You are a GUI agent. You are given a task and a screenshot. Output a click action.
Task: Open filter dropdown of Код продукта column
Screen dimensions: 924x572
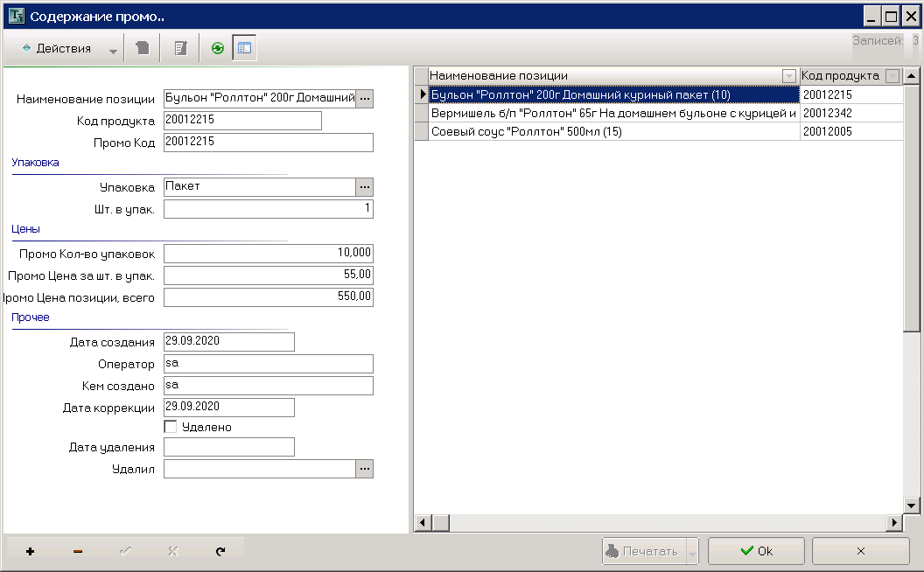[x=892, y=76]
